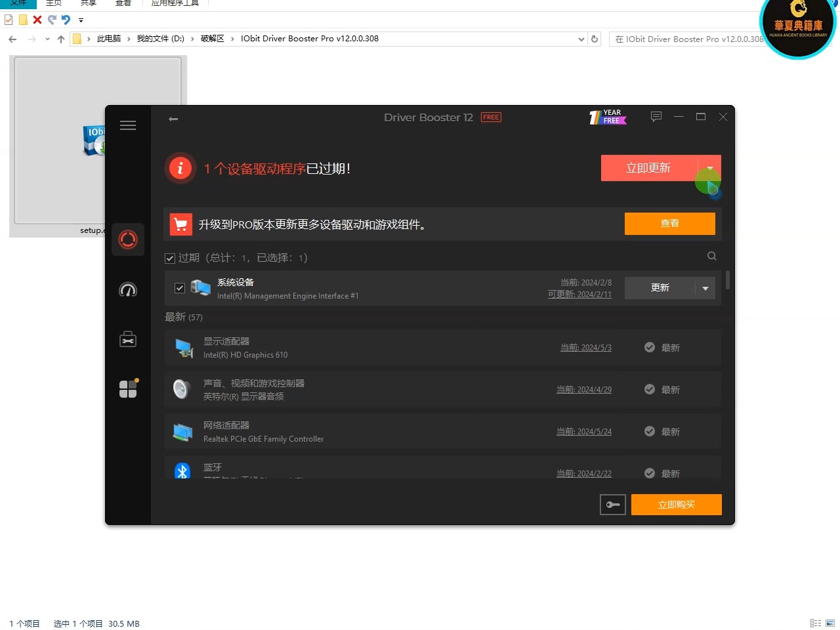Image resolution: width=840 pixels, height=630 pixels.
Task: Switch Explorer to large icons view
Action: 830,623
